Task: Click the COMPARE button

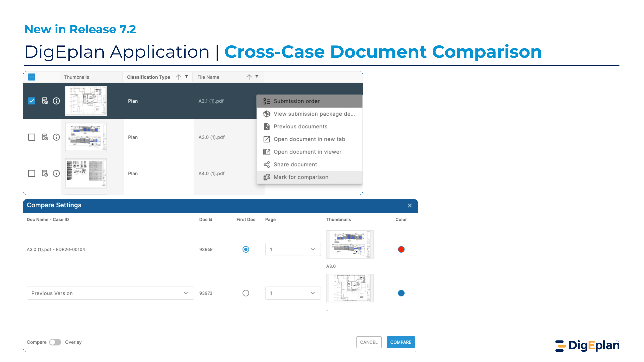Action: (401, 342)
